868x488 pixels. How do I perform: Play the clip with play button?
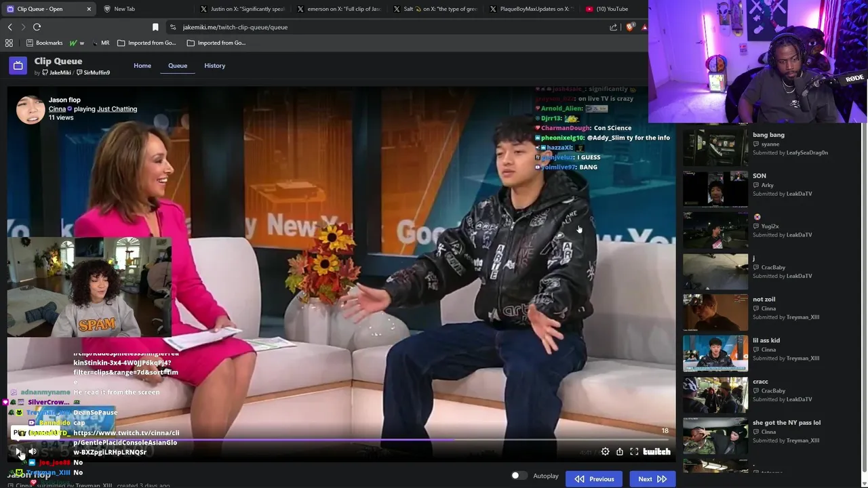pos(18,451)
